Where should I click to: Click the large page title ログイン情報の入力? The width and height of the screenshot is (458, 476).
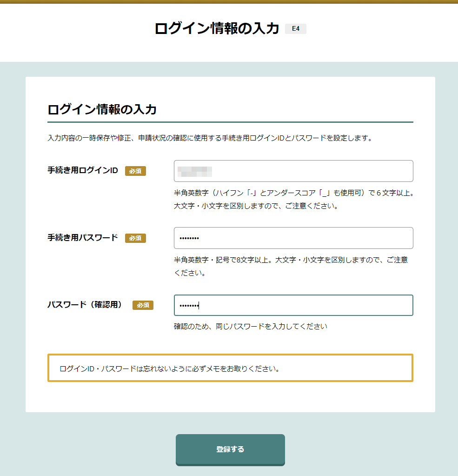(217, 28)
